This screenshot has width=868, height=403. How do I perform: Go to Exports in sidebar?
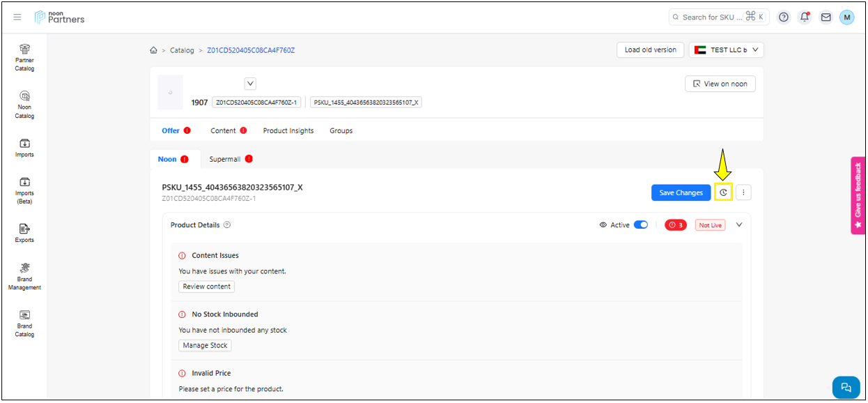click(x=24, y=233)
